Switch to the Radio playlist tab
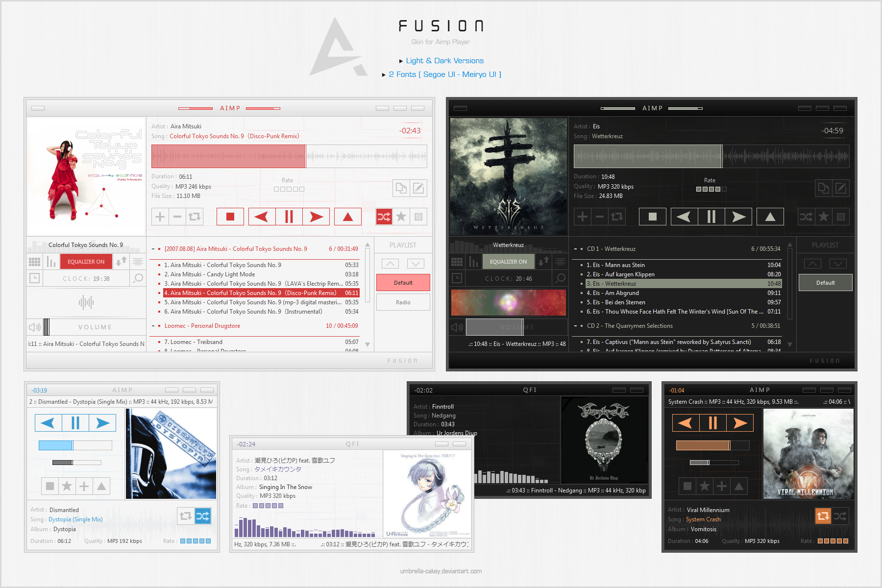 tap(403, 302)
